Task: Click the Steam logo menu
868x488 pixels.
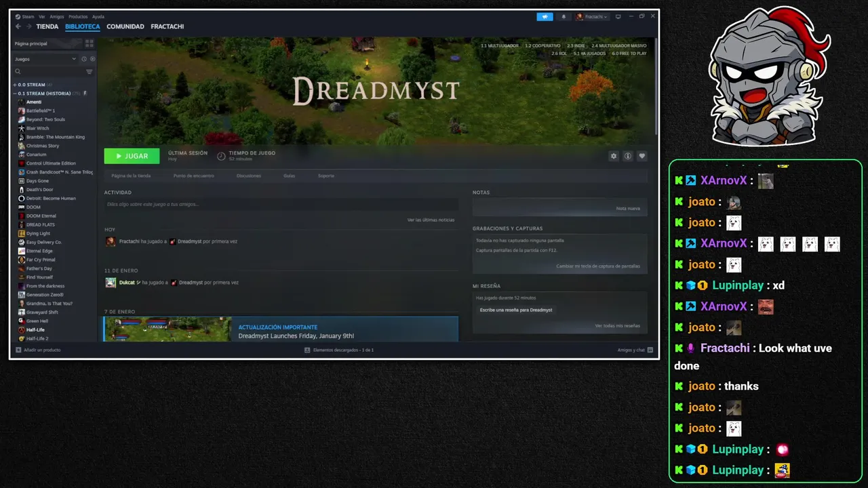Action: (x=18, y=16)
